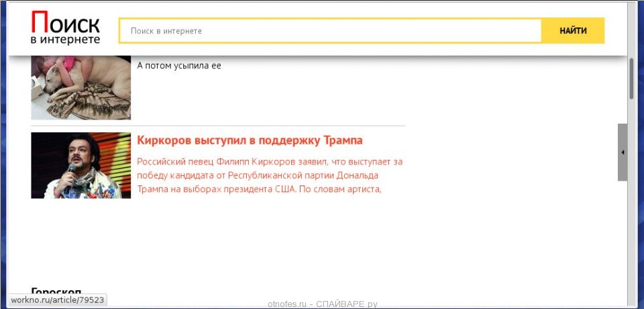Select the Гороскоп section heading
The image size is (644, 309).
point(56,292)
